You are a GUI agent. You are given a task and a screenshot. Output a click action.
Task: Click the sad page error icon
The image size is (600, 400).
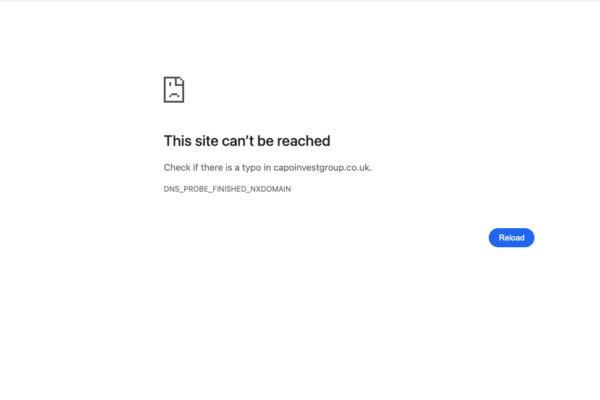[x=174, y=90]
